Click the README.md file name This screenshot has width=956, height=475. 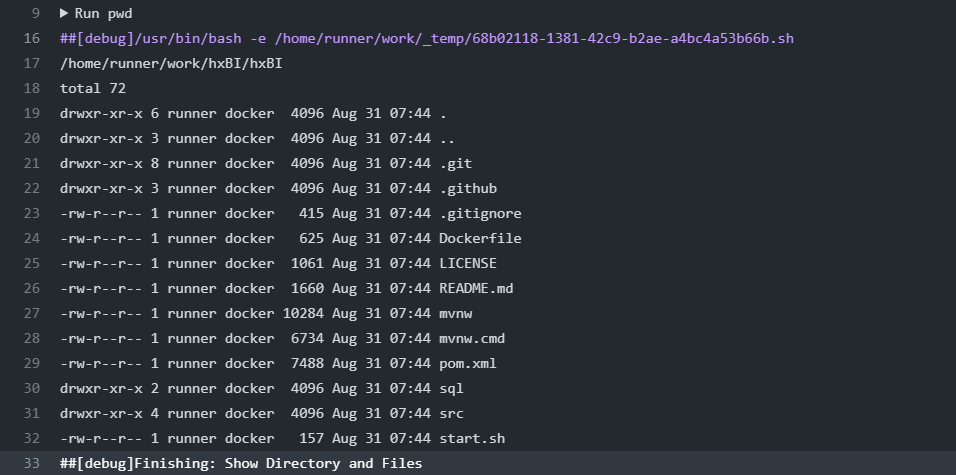[x=476, y=289]
